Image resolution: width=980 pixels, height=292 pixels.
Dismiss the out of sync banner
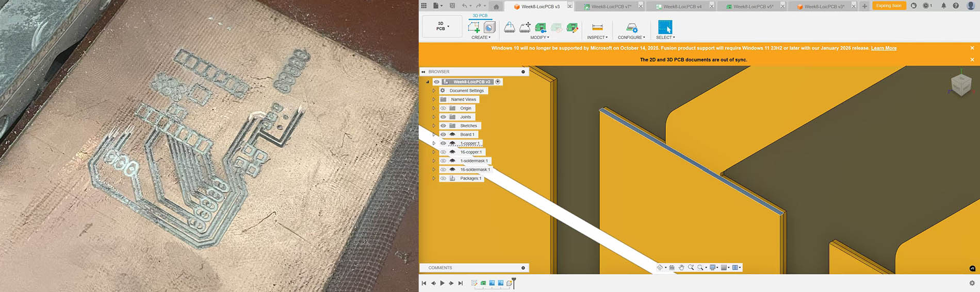(x=972, y=60)
